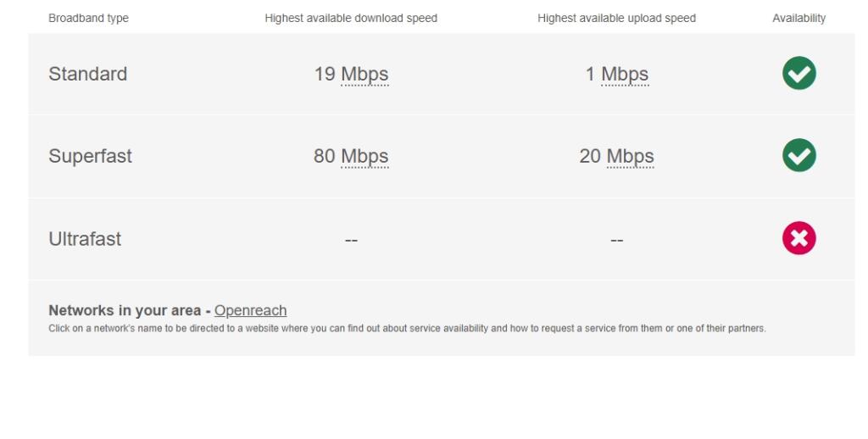Select the Standard broadband type label
Screen dimensions: 868x439
[x=88, y=74]
